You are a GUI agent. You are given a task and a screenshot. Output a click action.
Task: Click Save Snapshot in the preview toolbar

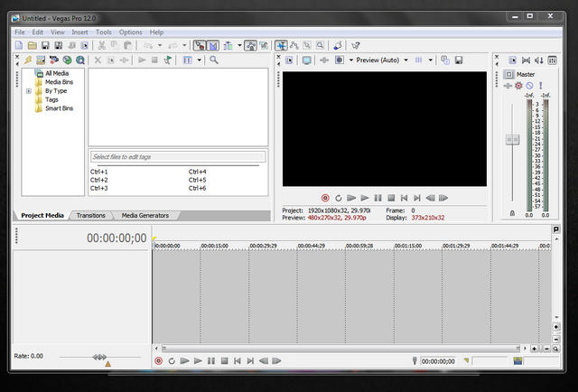(459, 61)
